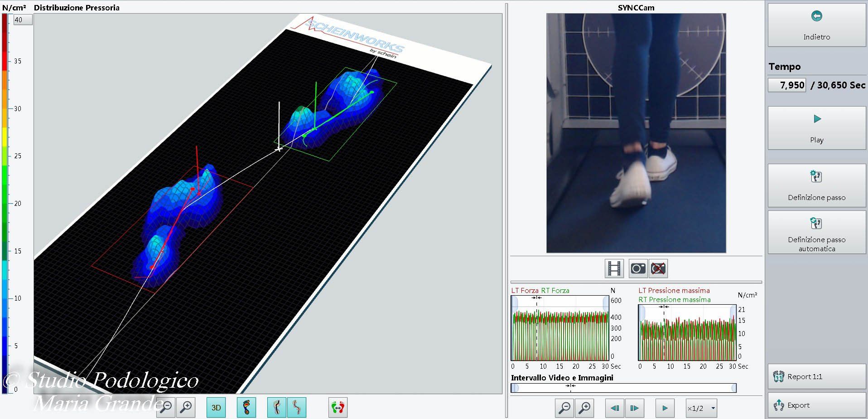Screen dimensions: 868x419
Task: Click the Tempo current time field
Action: click(787, 85)
